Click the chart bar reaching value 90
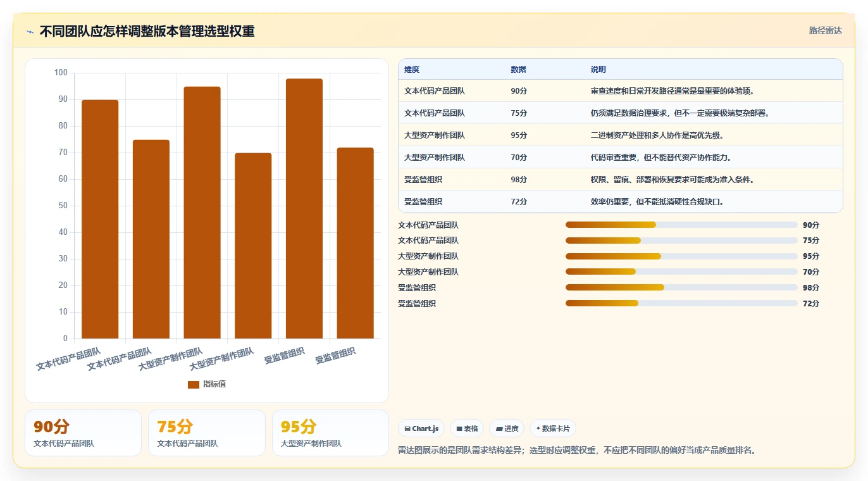 click(x=100, y=219)
